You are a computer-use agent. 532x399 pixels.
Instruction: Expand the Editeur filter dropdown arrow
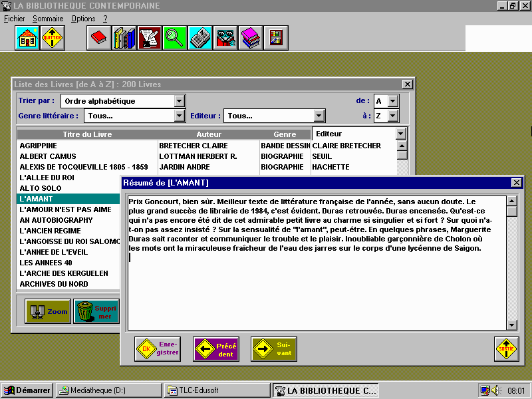(x=319, y=116)
